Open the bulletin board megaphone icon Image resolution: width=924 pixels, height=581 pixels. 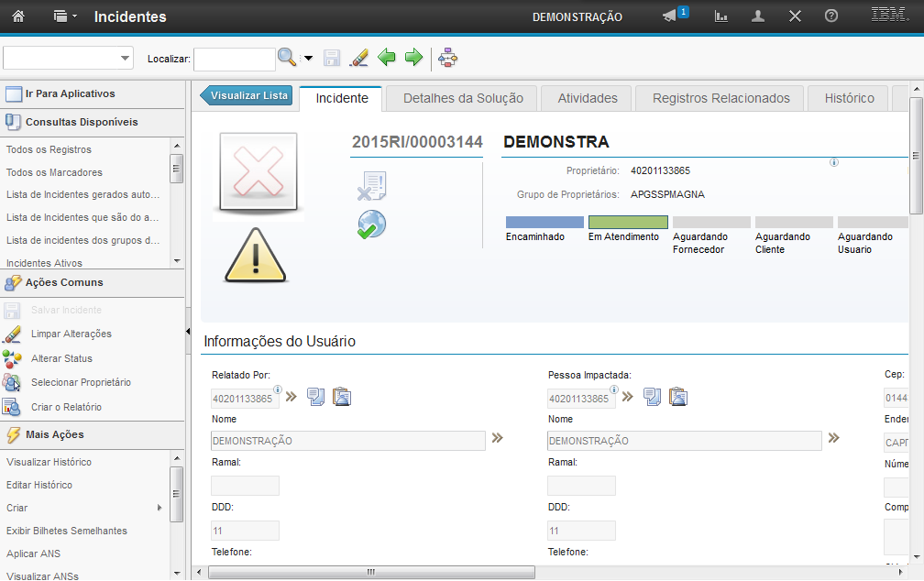tap(670, 16)
